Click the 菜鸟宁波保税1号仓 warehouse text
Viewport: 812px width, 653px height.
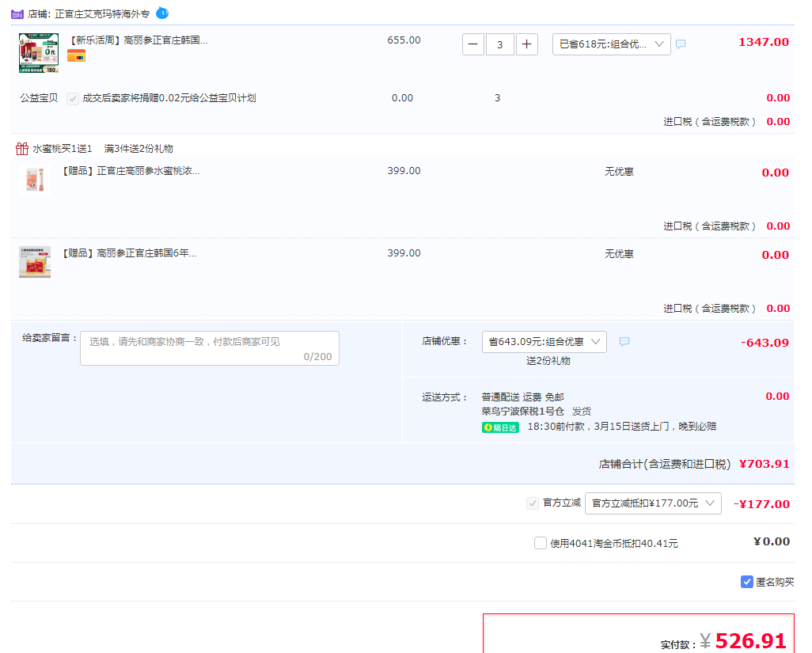click(522, 411)
